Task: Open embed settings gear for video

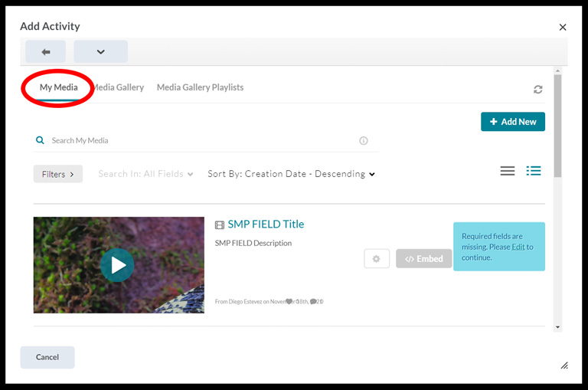Action: pyautogui.click(x=376, y=259)
